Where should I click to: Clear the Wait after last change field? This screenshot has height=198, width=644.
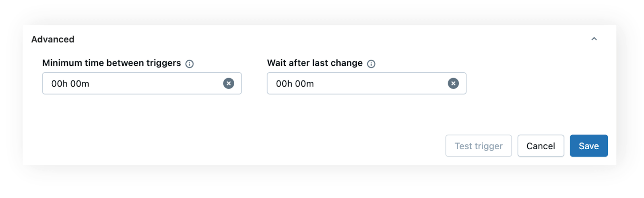[x=453, y=83]
